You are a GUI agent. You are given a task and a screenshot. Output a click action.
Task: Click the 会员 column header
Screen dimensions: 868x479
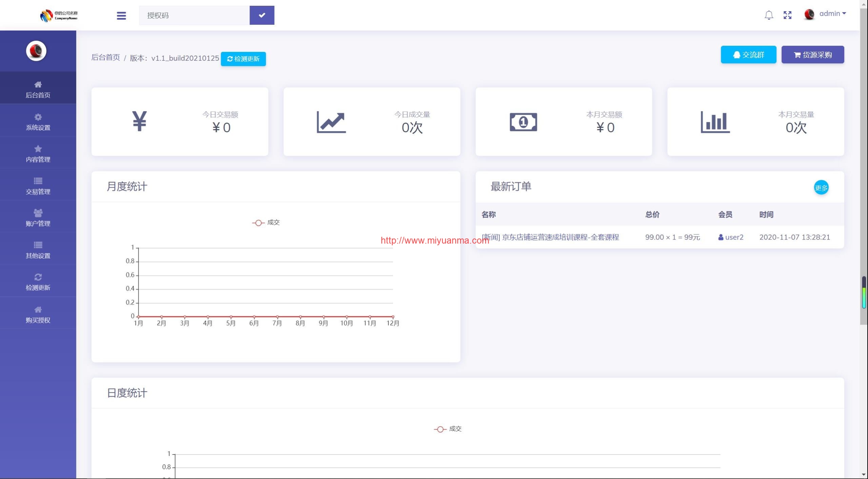(725, 214)
